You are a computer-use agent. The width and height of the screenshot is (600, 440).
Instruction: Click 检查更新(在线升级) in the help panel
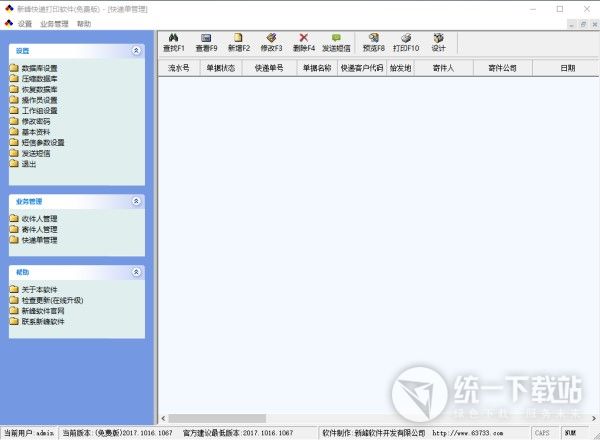52,300
